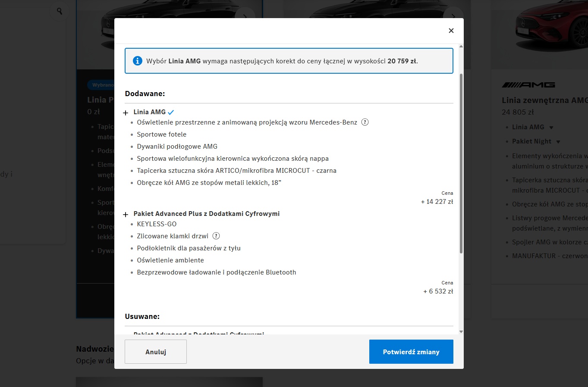Click Sportowa wielofunkcyjna kierownica item
Screen dimensions: 588x387
pyautogui.click(x=233, y=159)
